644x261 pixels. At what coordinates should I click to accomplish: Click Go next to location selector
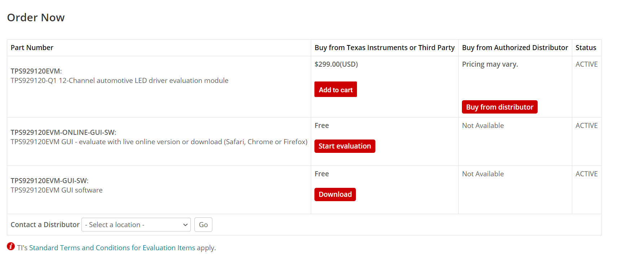tap(203, 225)
